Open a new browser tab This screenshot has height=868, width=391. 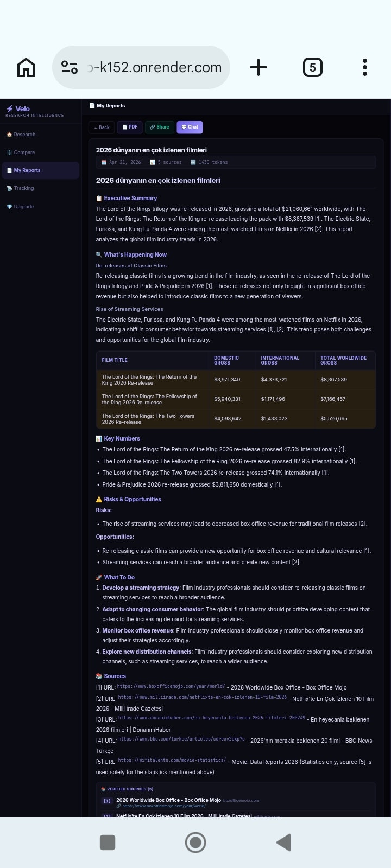(258, 67)
